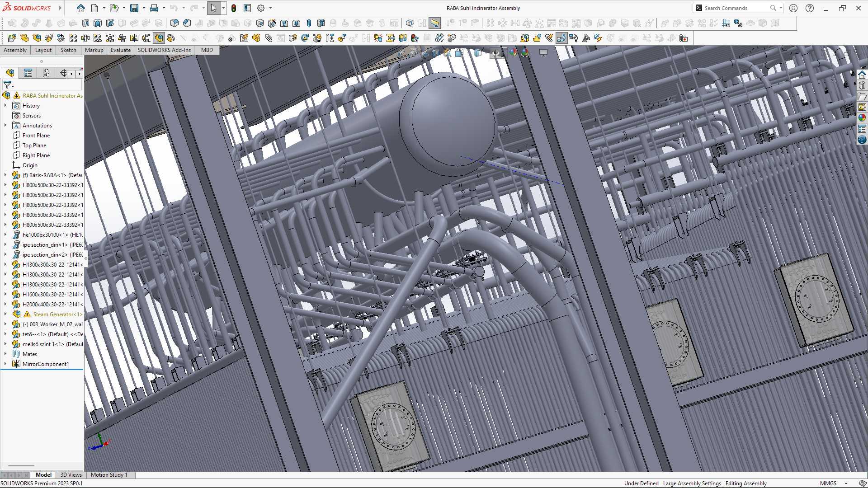Expand the Steam Generator<1> tree node
The image size is (868, 488).
click(5, 314)
